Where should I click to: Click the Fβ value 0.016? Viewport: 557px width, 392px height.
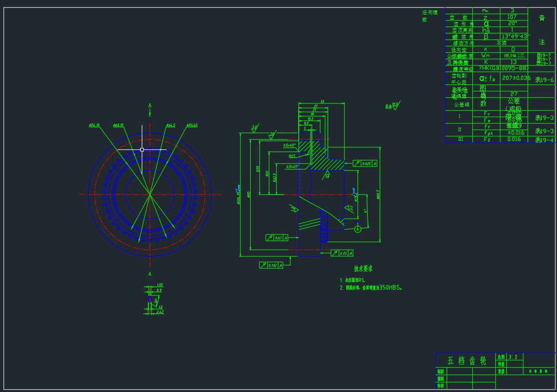(514, 139)
